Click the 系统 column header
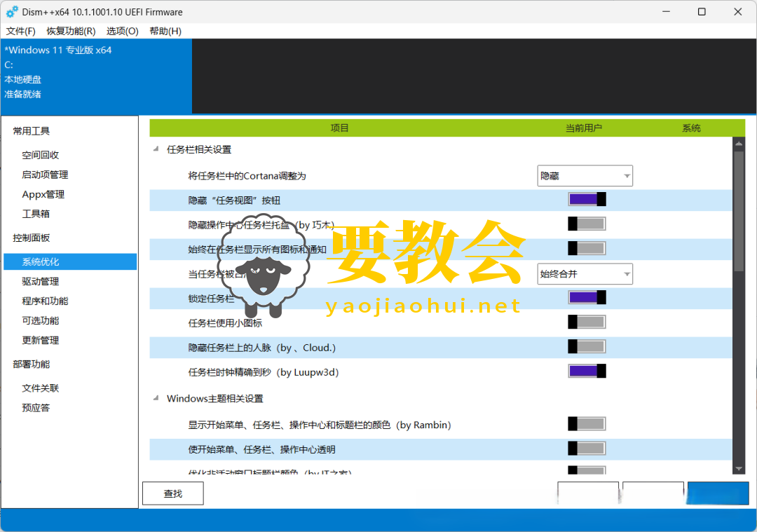757x532 pixels. (691, 128)
